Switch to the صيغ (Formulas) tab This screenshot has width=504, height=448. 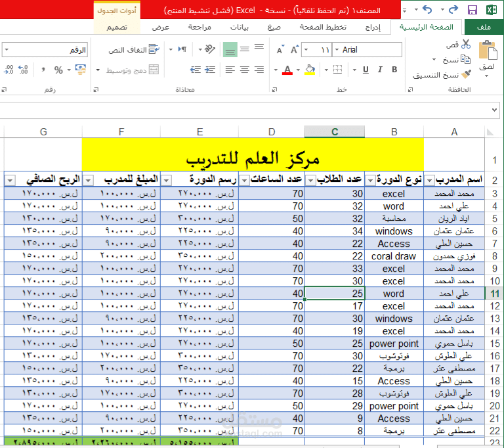(x=274, y=27)
